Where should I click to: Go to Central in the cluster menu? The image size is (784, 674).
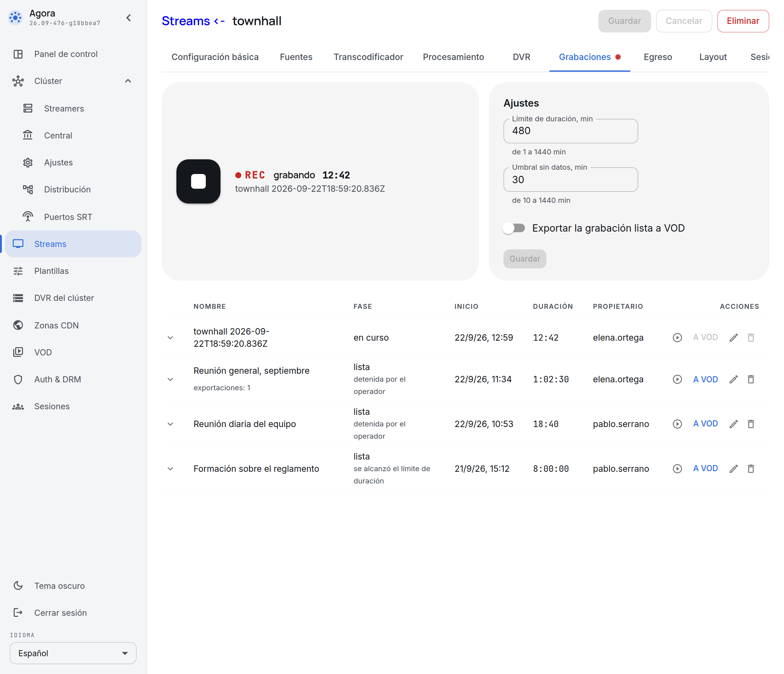point(73,135)
